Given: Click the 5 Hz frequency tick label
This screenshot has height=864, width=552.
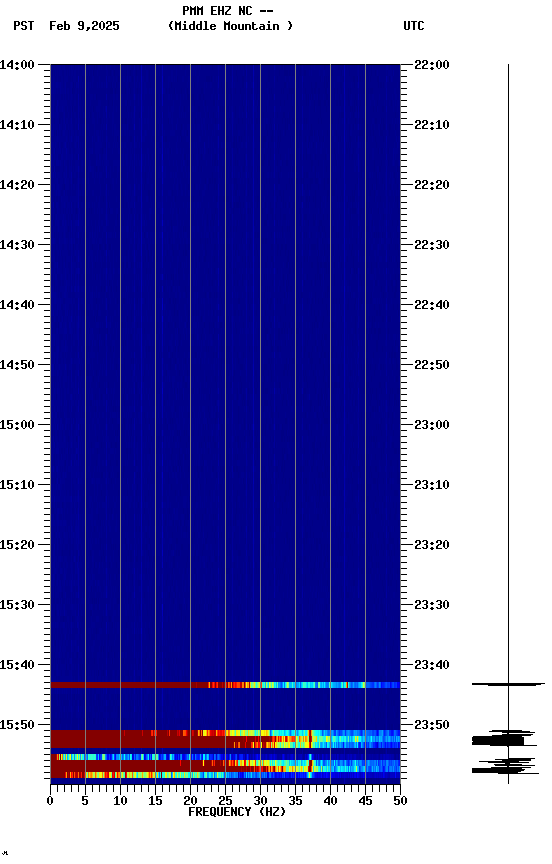Looking at the screenshot, I should coord(85,801).
